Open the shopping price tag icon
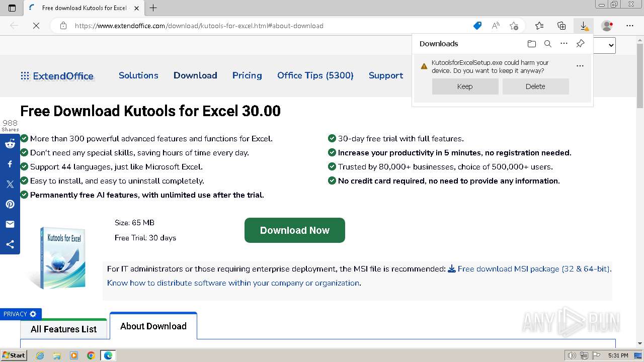644x362 pixels. click(x=477, y=26)
